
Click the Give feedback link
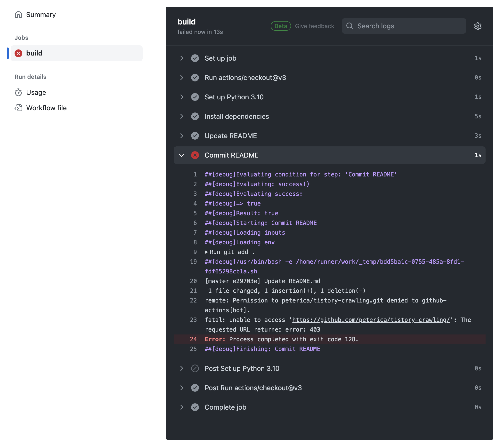point(314,26)
